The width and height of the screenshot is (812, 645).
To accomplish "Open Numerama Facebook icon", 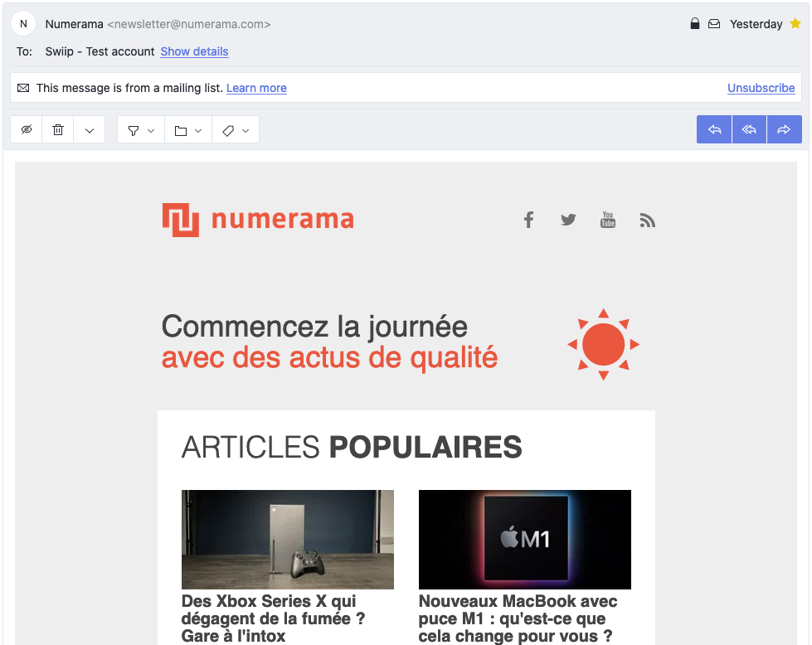I will point(528,220).
